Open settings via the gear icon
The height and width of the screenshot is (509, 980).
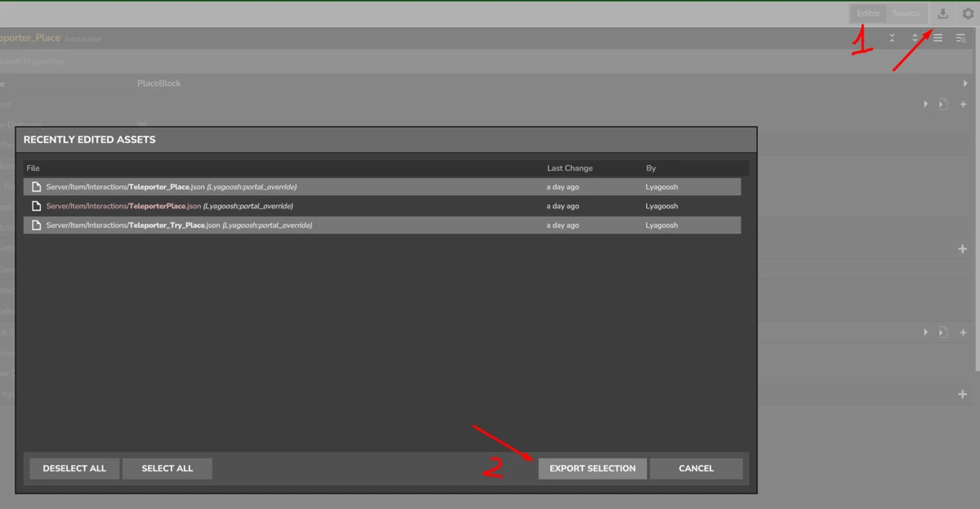pyautogui.click(x=968, y=14)
